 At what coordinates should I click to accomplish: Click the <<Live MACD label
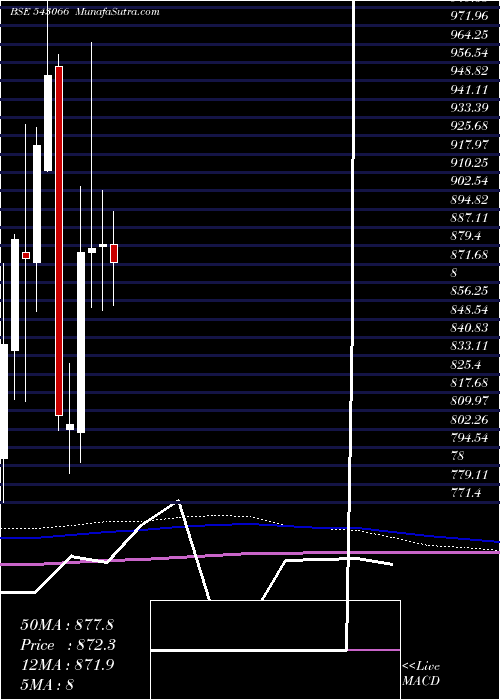pyautogui.click(x=421, y=674)
